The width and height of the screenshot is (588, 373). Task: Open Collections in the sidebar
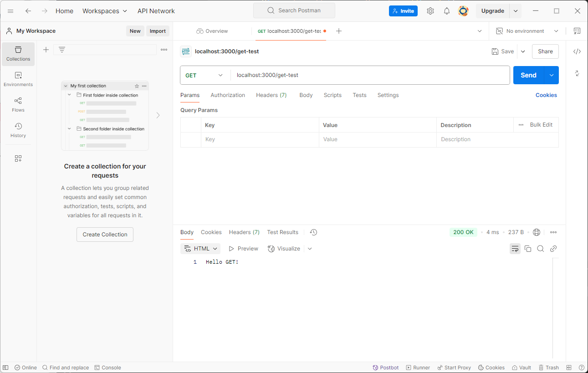[18, 54]
